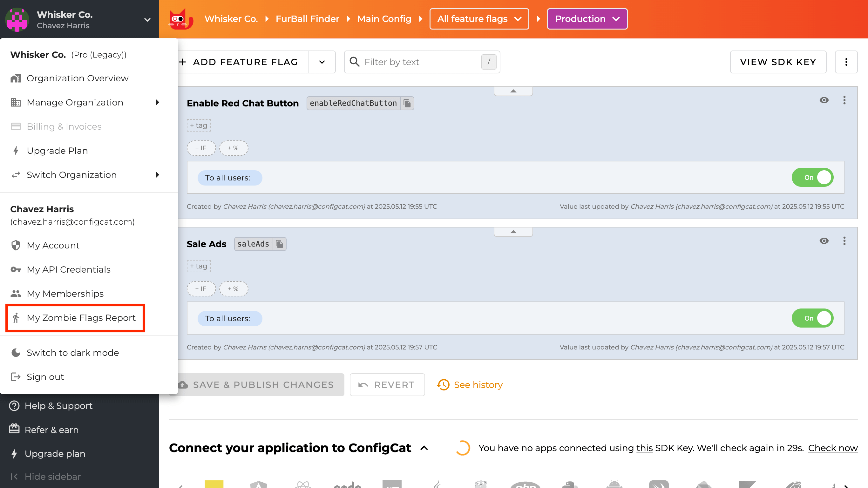
Task: Open Add Feature Flag dropdown arrow
Action: point(322,62)
